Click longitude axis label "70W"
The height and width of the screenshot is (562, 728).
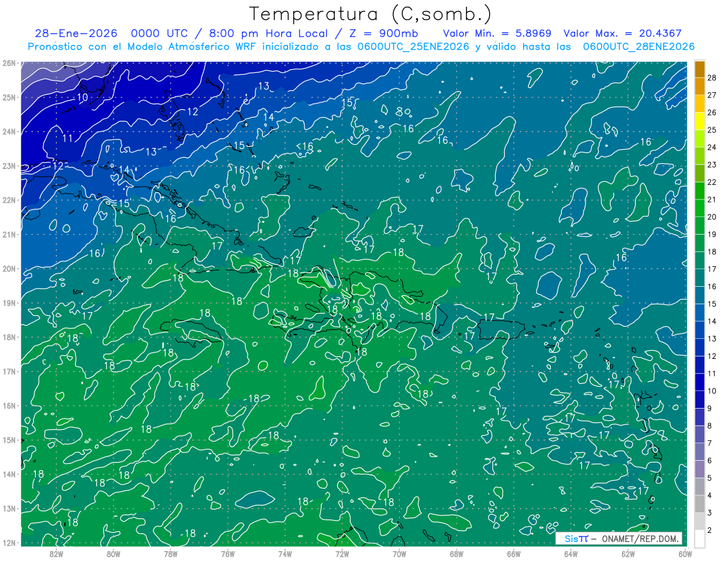point(399,554)
